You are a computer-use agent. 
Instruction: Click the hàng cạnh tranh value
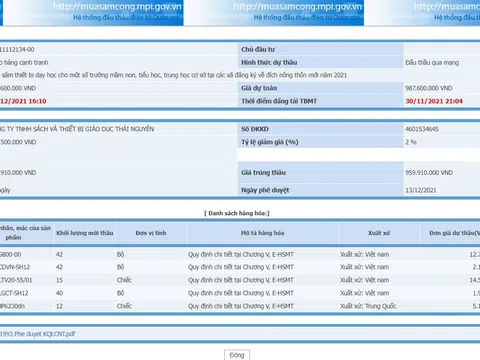tap(24, 62)
